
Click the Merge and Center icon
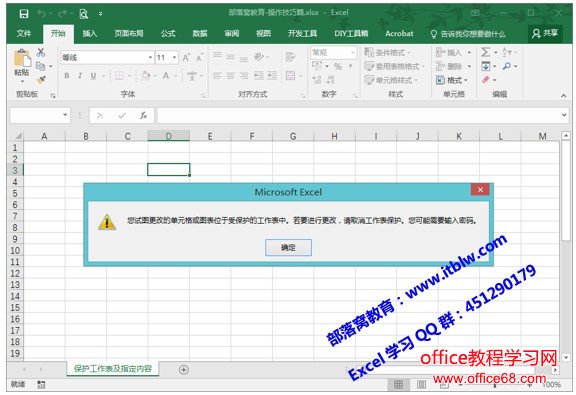click(x=290, y=75)
